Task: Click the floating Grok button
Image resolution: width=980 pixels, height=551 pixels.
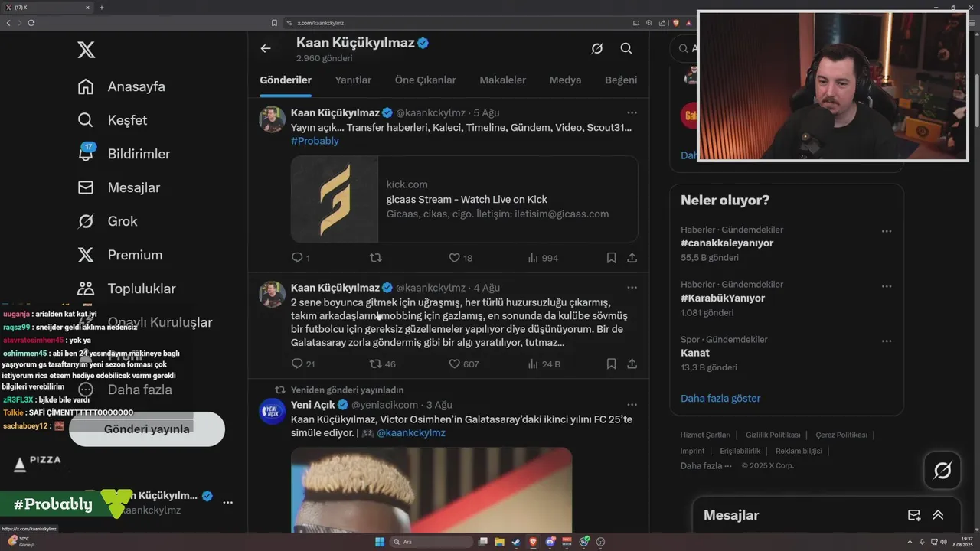Action: [942, 471]
